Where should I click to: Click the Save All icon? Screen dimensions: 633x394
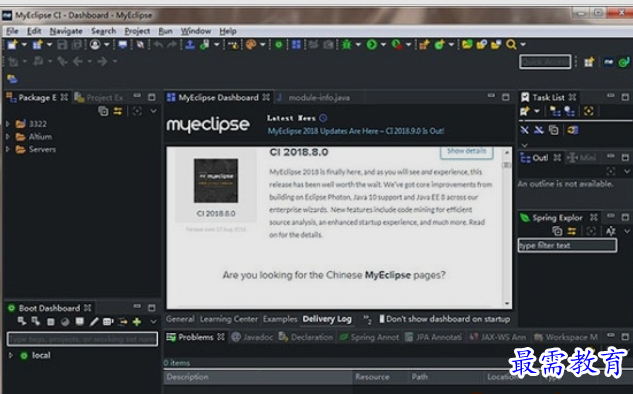pos(76,44)
